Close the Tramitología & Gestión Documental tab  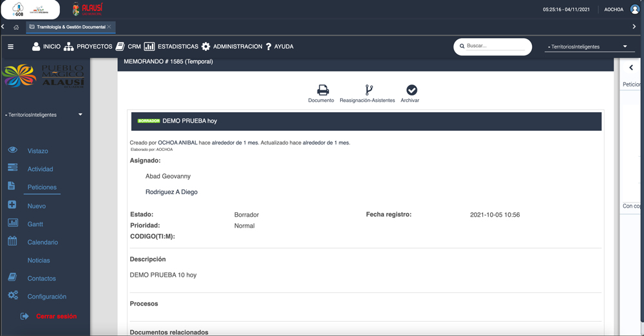pyautogui.click(x=109, y=26)
